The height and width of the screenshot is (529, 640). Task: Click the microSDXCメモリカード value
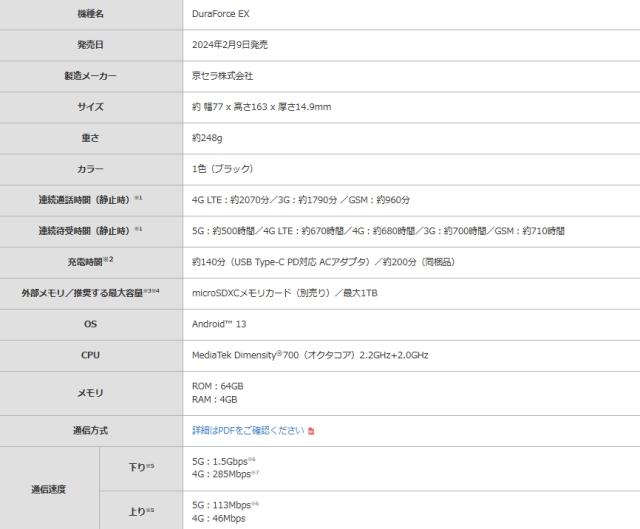284,293
